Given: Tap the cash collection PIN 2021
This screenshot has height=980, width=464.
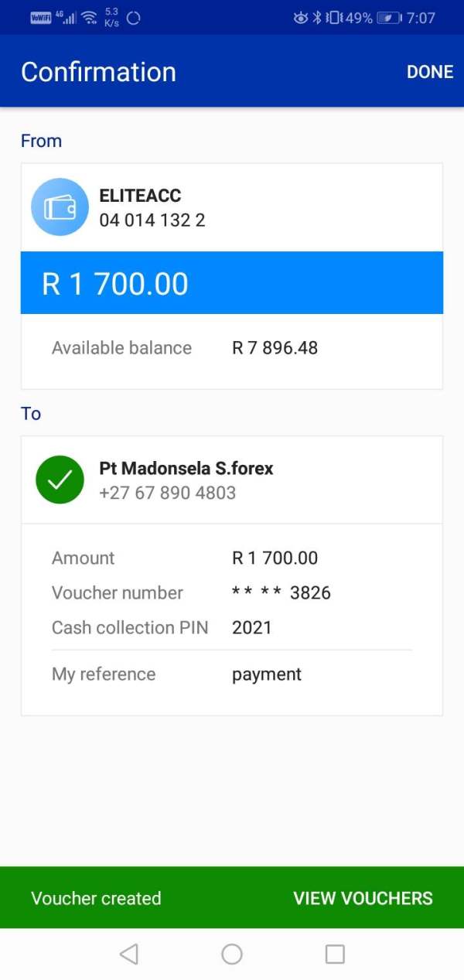Looking at the screenshot, I should [252, 627].
